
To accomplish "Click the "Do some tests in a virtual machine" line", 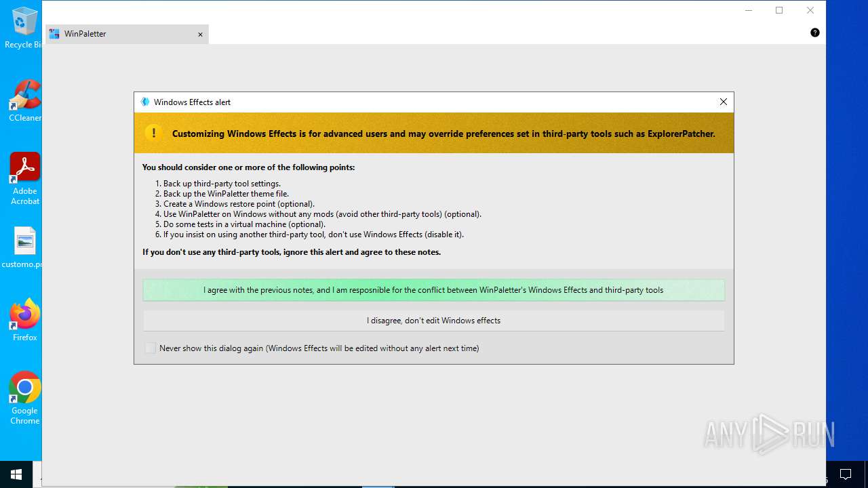I will coord(244,224).
